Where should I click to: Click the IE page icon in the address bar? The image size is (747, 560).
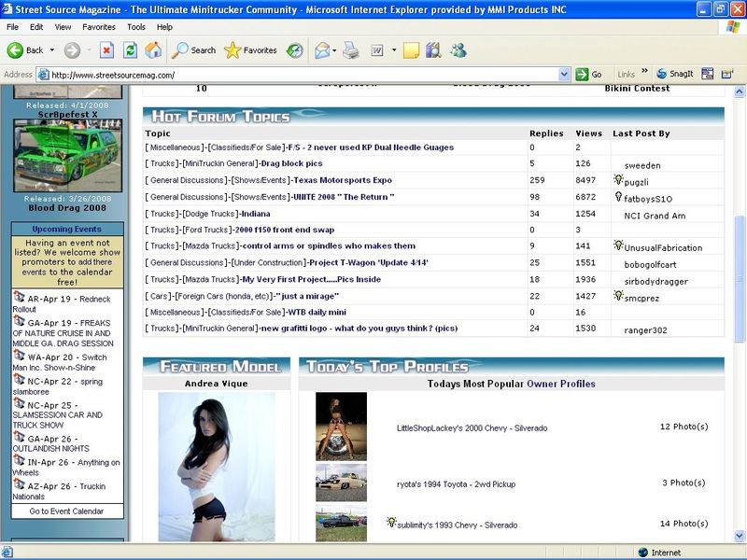(43, 75)
